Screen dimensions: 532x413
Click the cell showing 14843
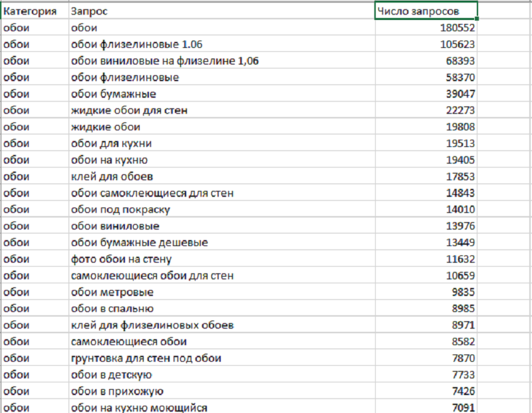click(426, 193)
